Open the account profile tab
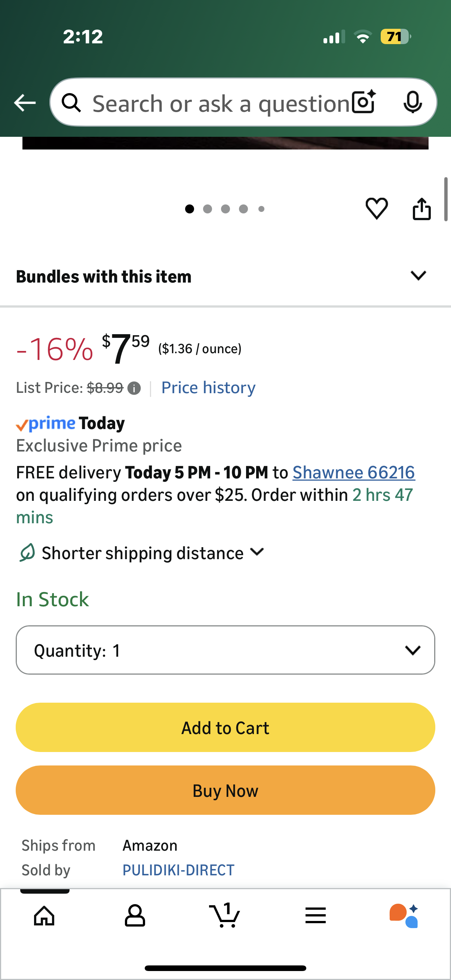The height and width of the screenshot is (980, 451). click(x=135, y=915)
